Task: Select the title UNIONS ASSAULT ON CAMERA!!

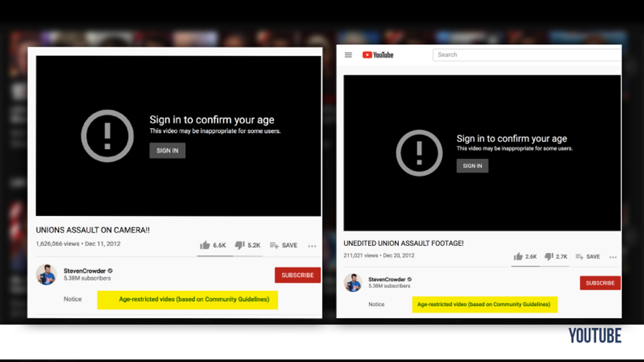Action: coord(93,230)
